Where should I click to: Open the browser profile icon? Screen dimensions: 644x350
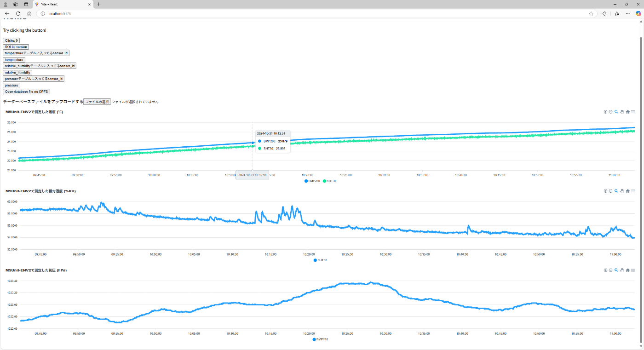pos(6,4)
